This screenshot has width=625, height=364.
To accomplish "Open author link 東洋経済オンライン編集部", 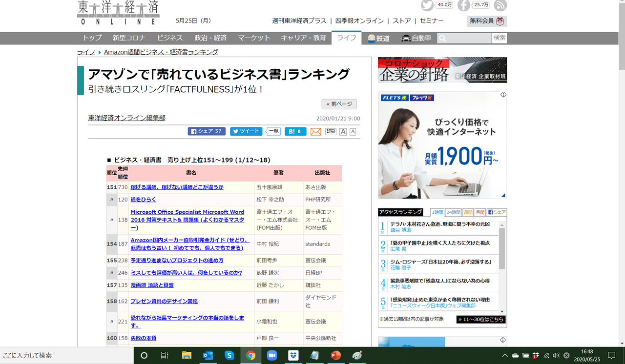I will tap(126, 118).
